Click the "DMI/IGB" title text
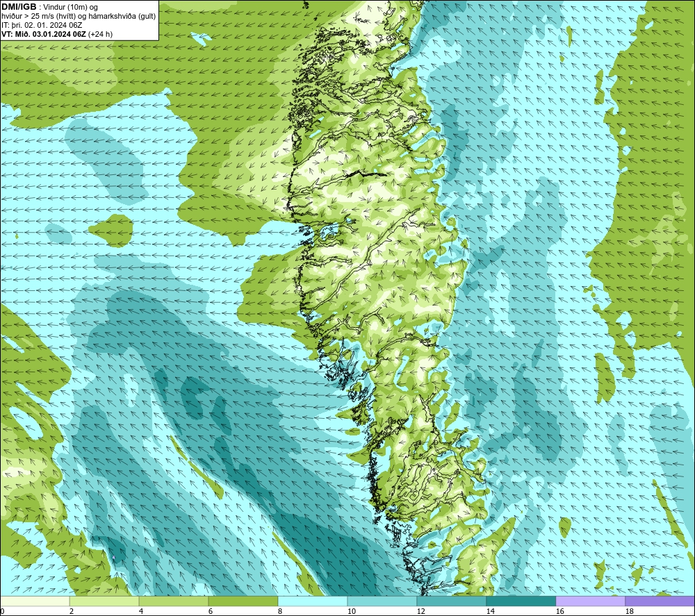Screen dimensions: 695x616 click(19, 7)
